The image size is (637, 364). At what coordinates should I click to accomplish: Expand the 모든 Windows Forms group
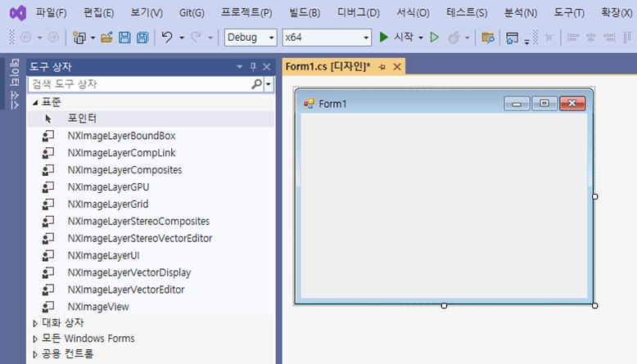[35, 339]
